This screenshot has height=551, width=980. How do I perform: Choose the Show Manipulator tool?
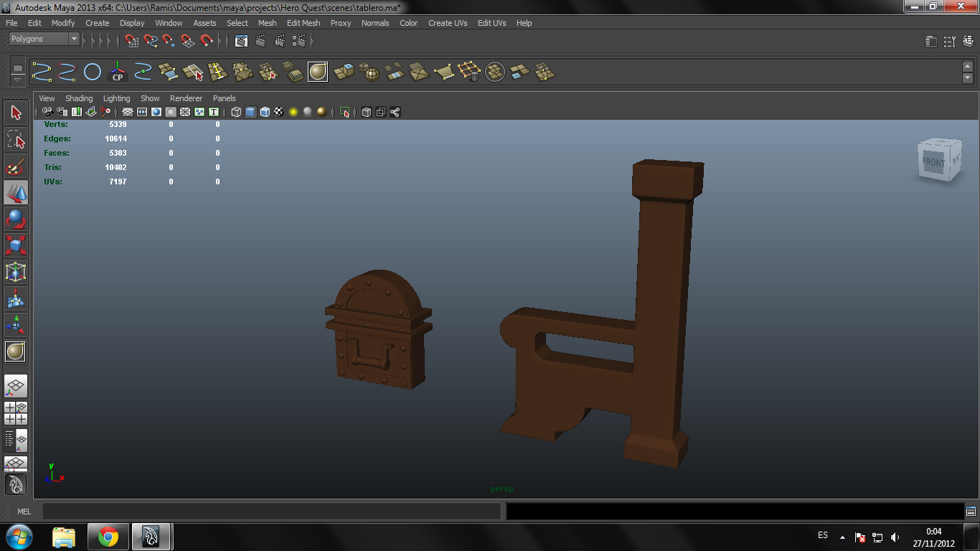tap(16, 325)
